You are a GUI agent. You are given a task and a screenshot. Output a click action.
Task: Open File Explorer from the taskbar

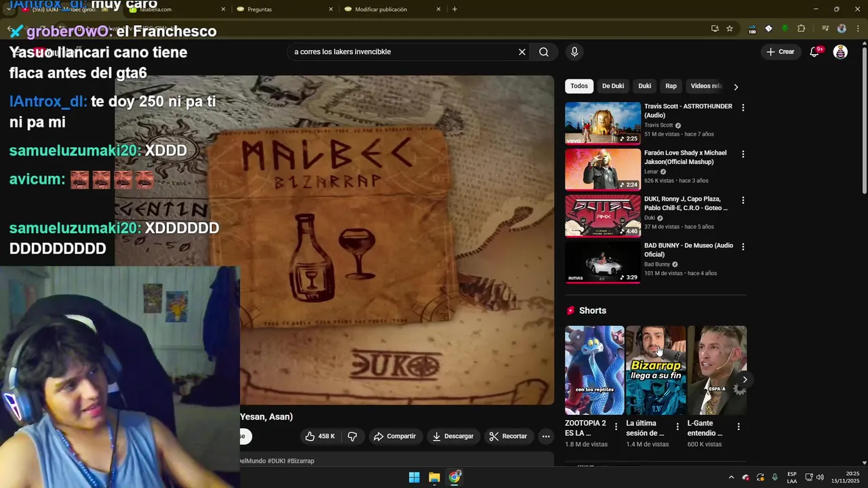click(x=435, y=477)
